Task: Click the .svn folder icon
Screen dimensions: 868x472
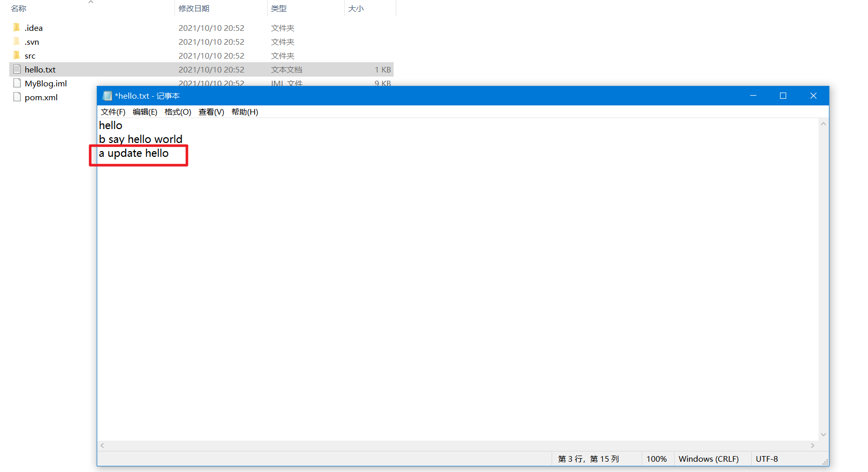Action: 16,41
